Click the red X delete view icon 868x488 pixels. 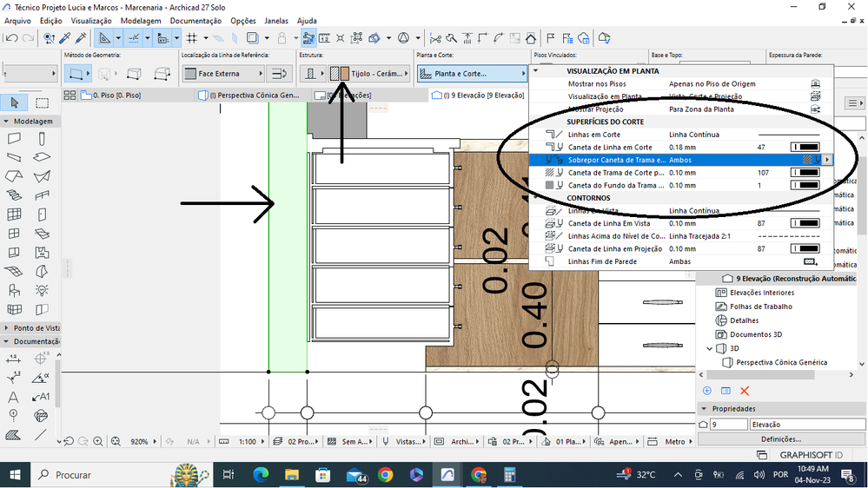coord(745,392)
